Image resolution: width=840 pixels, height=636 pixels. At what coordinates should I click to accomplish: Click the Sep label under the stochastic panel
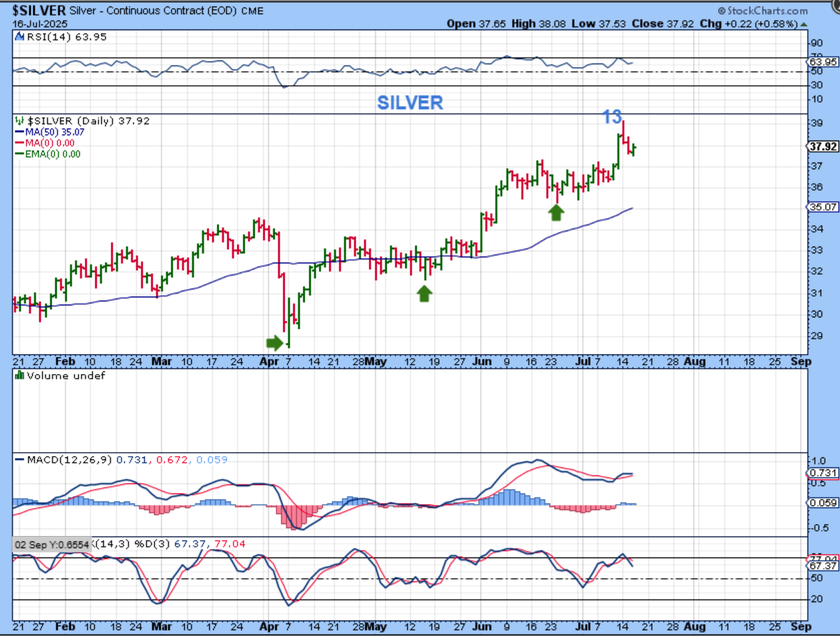tap(801, 627)
